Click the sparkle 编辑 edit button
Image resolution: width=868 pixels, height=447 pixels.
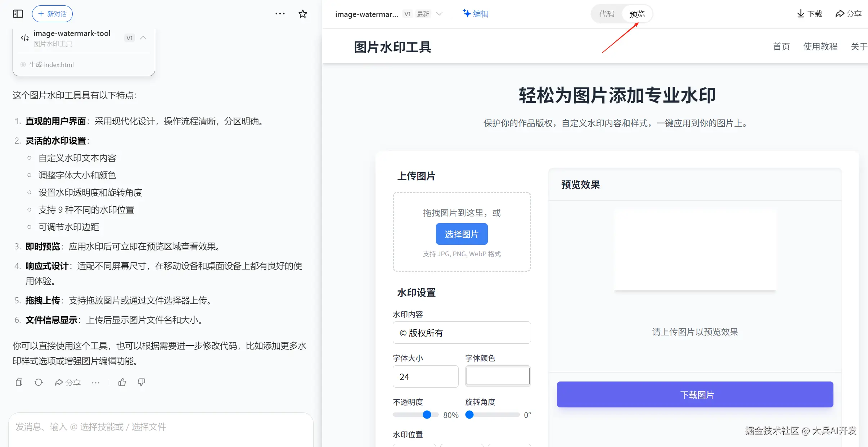point(475,14)
